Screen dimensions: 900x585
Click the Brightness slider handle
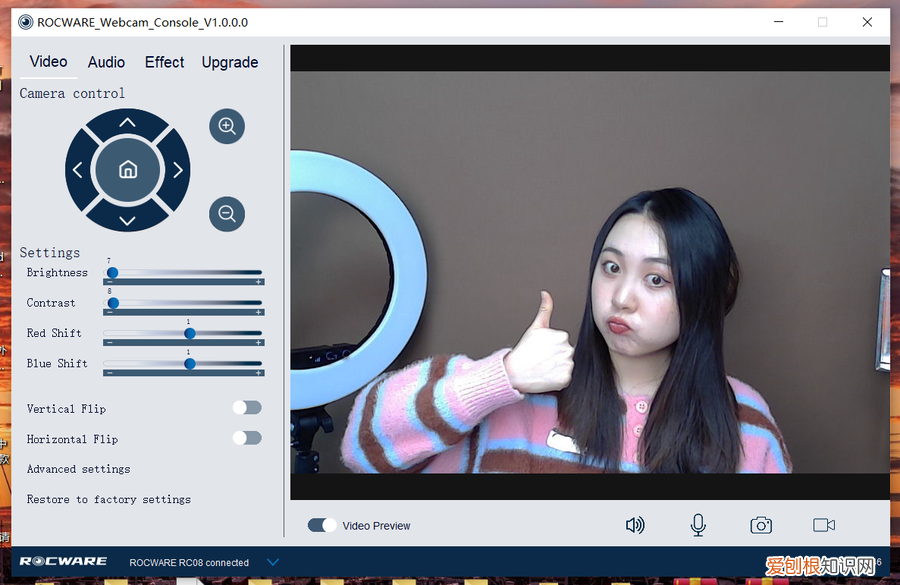113,272
